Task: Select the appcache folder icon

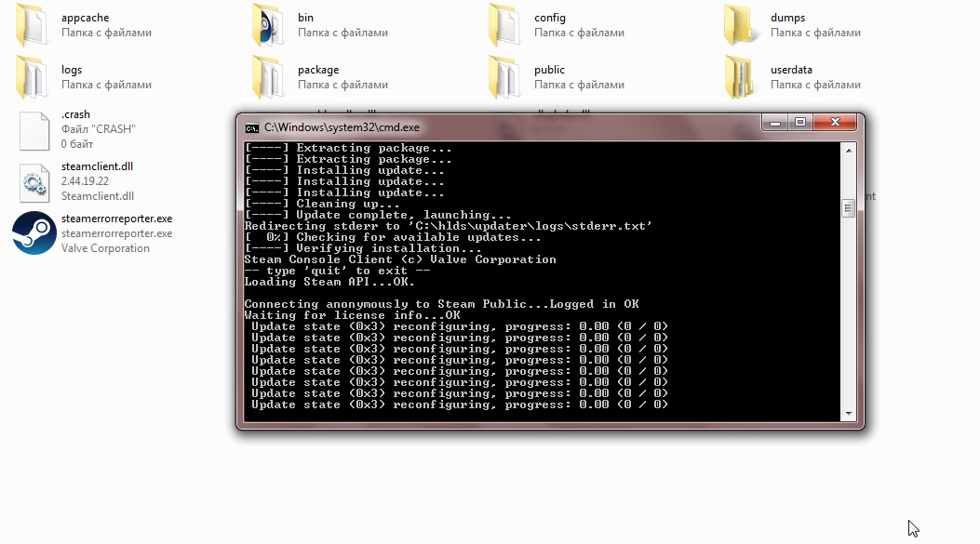Action: [32, 25]
